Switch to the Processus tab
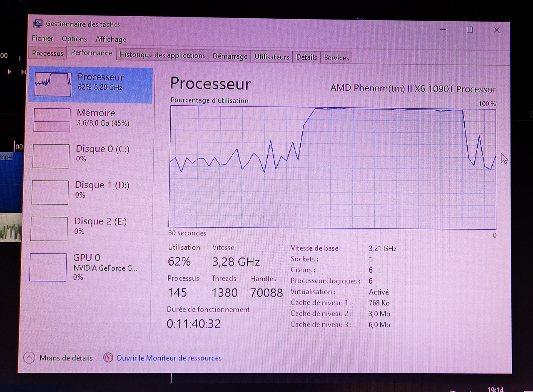Screen dimensions: 533x392 click(x=48, y=53)
